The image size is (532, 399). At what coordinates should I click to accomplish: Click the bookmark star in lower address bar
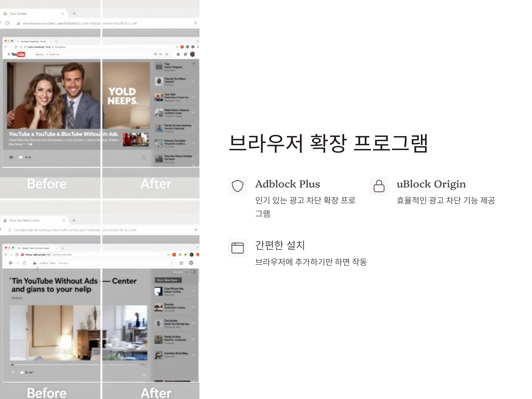(196, 230)
